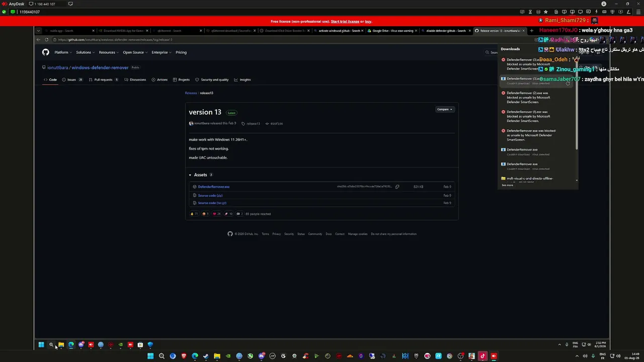Expand the Enterprise menu
The width and height of the screenshot is (644, 362).
tap(162, 52)
